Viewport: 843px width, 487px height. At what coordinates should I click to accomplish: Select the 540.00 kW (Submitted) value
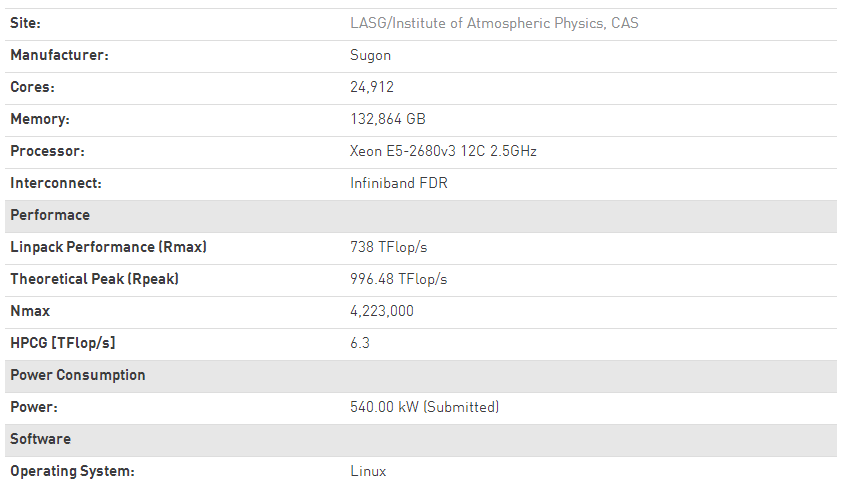click(x=424, y=407)
